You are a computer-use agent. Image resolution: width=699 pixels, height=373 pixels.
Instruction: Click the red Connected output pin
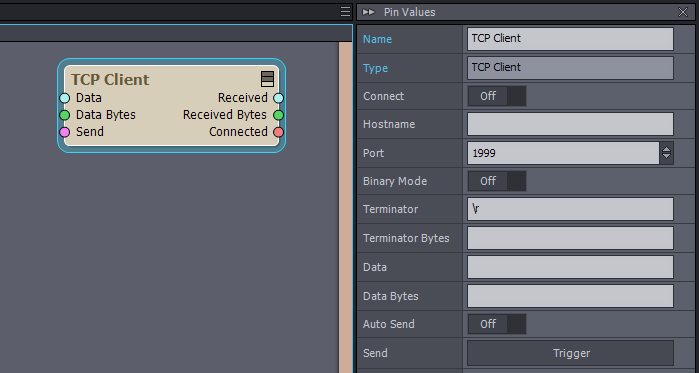[x=278, y=132]
